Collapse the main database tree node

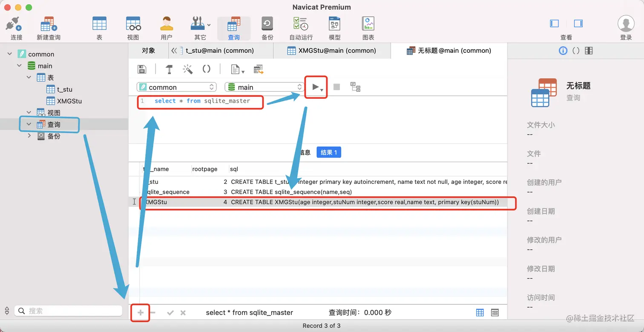click(x=19, y=66)
